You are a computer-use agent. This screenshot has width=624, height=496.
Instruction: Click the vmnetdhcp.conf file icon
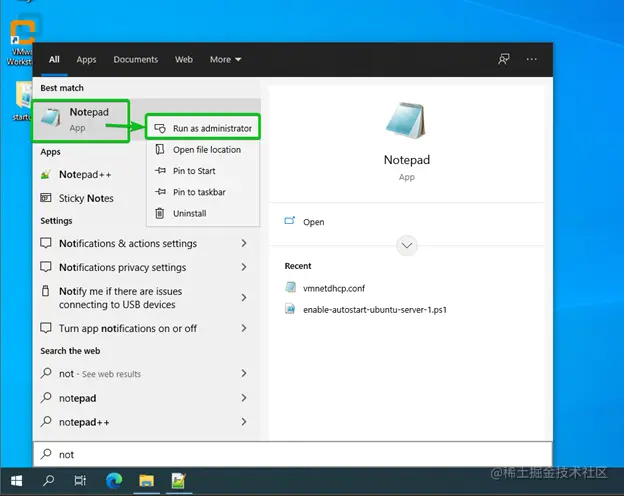(x=291, y=287)
